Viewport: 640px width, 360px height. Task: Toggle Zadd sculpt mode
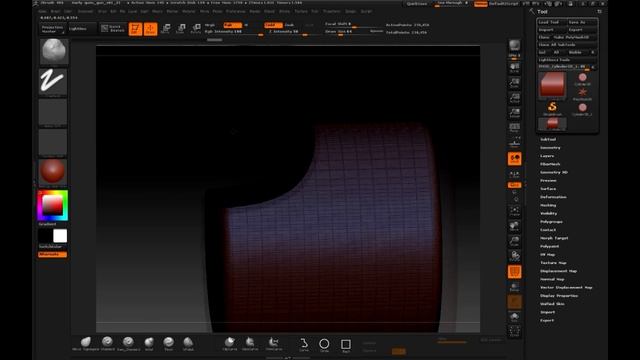point(273,25)
